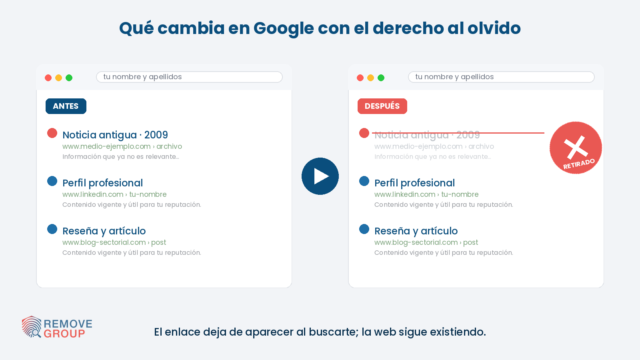Screen dimensions: 640x360
Task: Click the green window dot in DESPUÉS window
Action: point(381,78)
